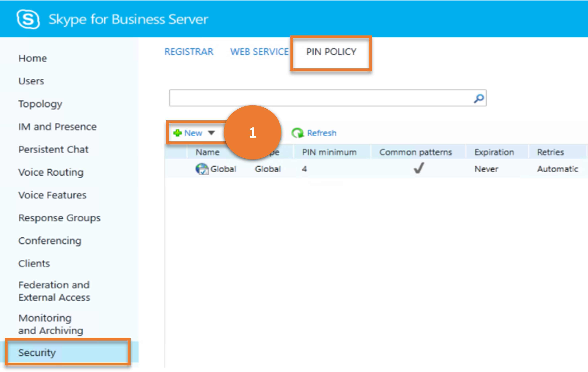Click PIN minimum value 4
The height and width of the screenshot is (372, 588).
click(x=304, y=169)
